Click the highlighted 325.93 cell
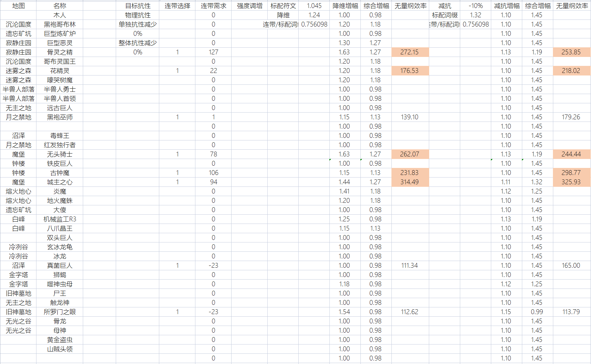The image size is (591, 364). pyautogui.click(x=572, y=182)
